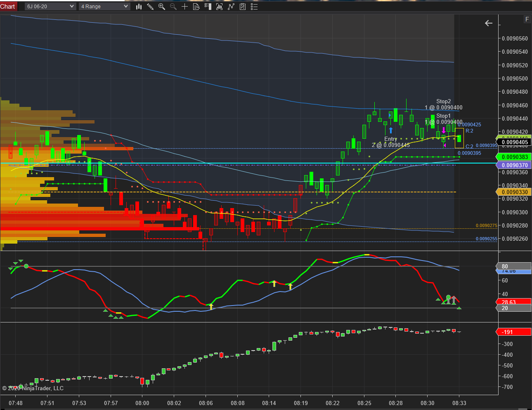The image size is (532, 410).
Task: Open the 6J 06-20 instrument dropdown
Action: [50, 7]
